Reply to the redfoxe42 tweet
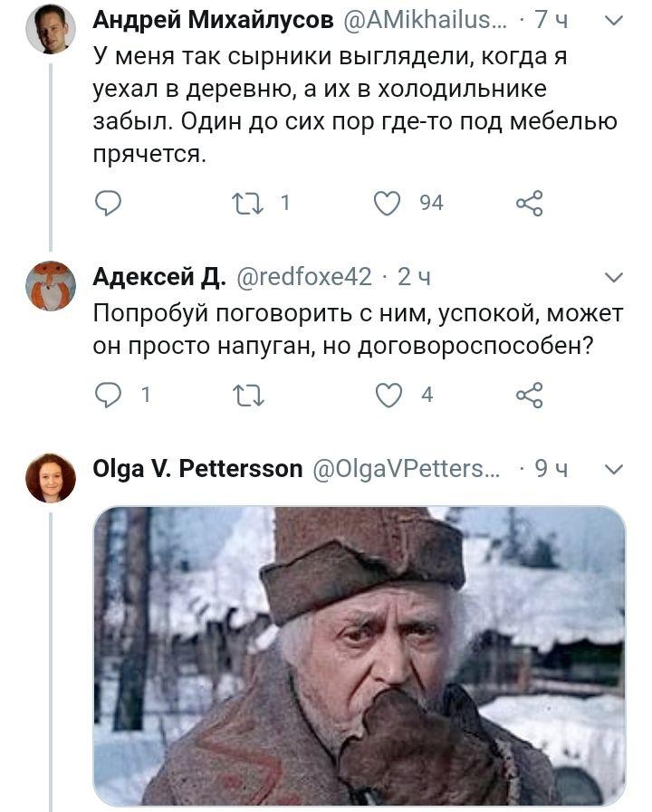The image size is (652, 812). pyautogui.click(x=108, y=395)
